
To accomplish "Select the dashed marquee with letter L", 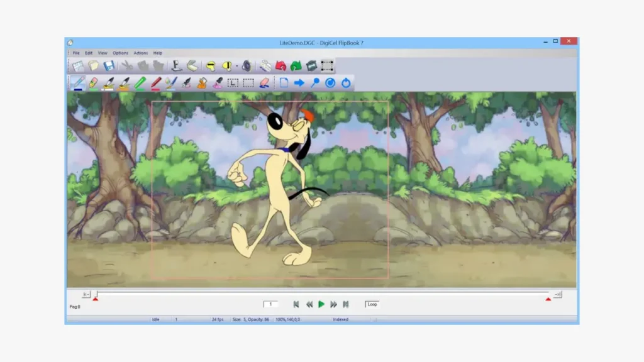I will (233, 83).
